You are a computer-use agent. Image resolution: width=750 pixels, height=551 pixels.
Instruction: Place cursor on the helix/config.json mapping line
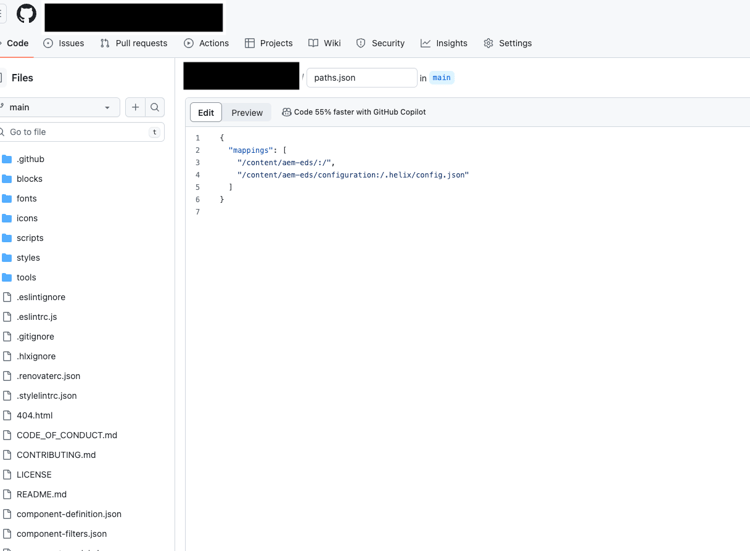point(353,175)
